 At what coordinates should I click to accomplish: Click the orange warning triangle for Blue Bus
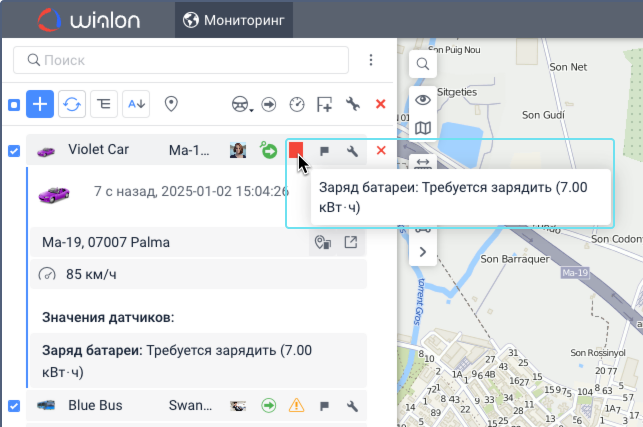(296, 406)
